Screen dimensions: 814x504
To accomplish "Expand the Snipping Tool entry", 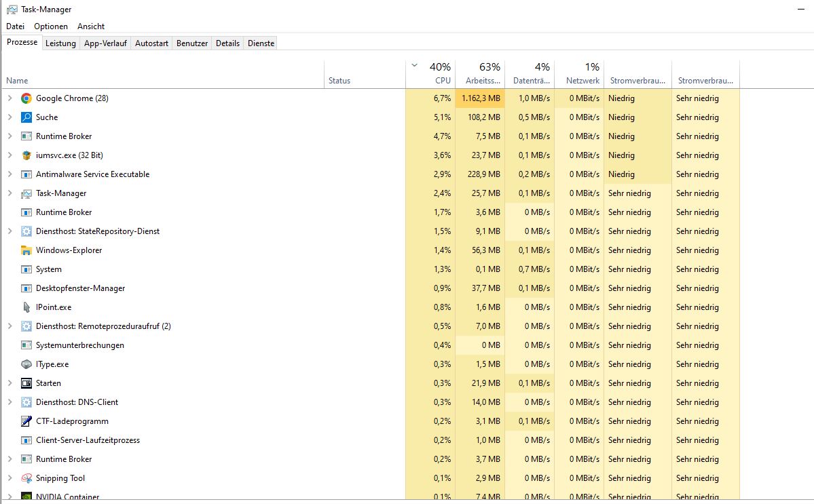I will coord(10,478).
